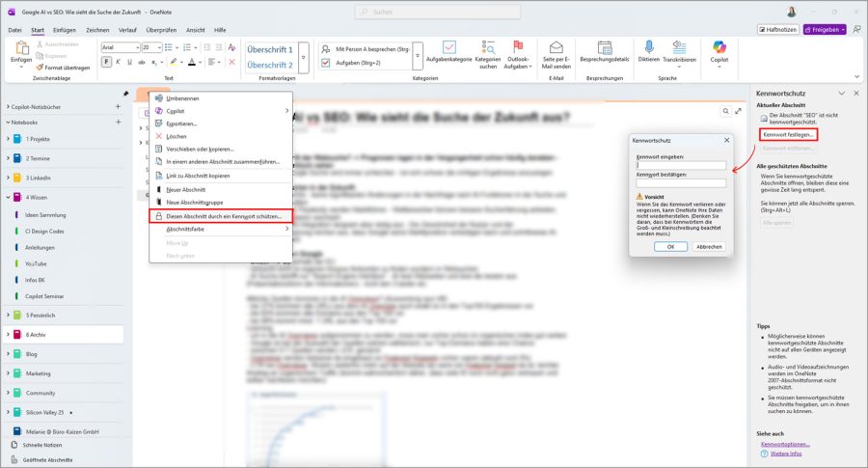The image size is (868, 468).
Task: Click the Format übertragen painter tool
Action: [63, 68]
